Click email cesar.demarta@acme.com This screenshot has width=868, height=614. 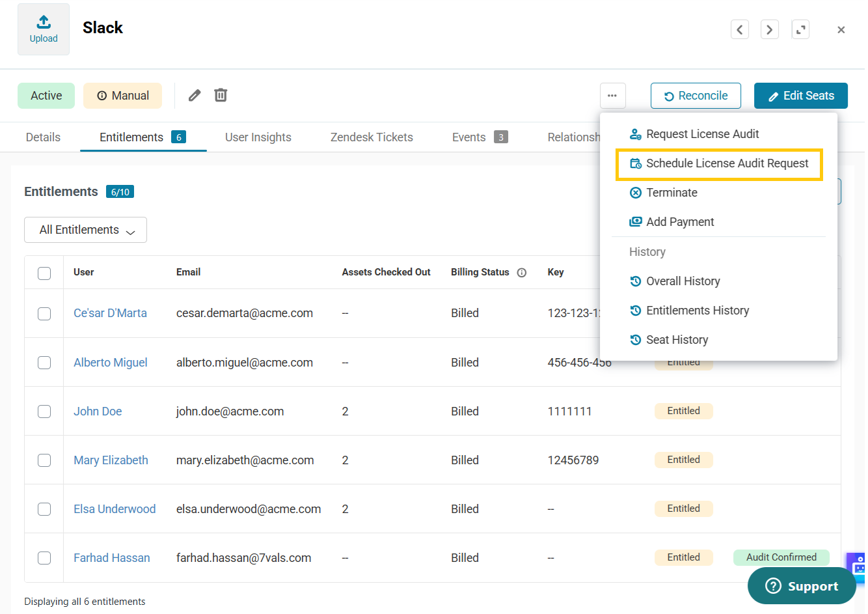click(245, 313)
